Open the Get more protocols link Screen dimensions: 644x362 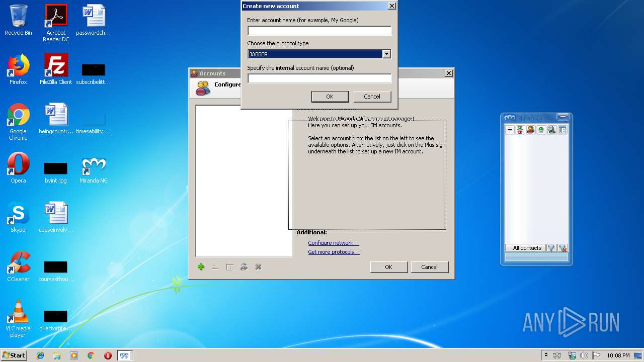point(334,252)
